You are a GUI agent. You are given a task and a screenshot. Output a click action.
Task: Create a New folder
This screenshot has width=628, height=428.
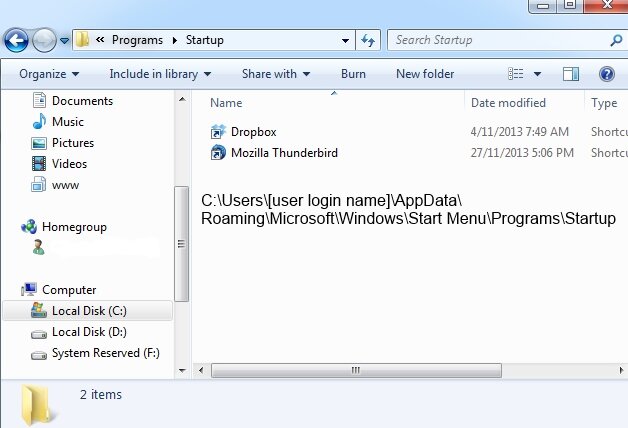click(x=425, y=74)
